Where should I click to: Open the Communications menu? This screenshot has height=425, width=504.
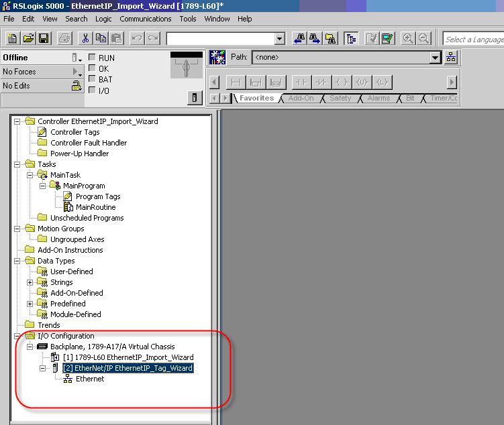pos(146,19)
